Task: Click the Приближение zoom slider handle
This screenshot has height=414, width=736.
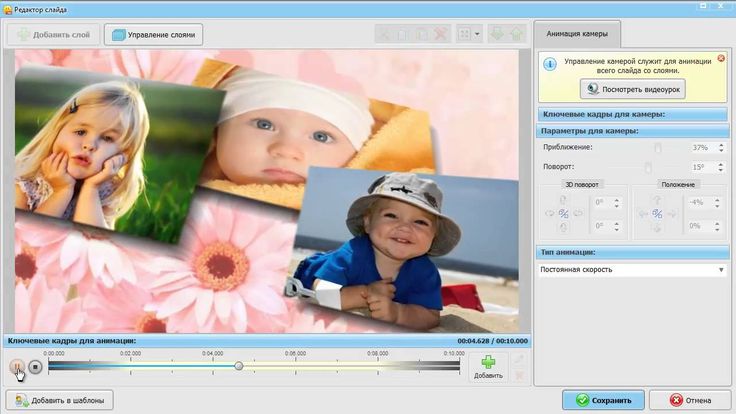Action: pyautogui.click(x=656, y=148)
